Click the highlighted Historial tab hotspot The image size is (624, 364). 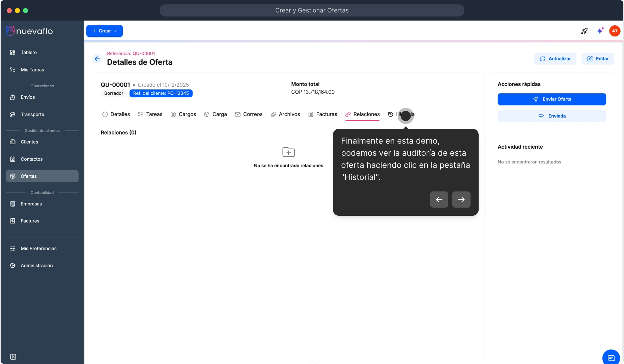click(405, 116)
